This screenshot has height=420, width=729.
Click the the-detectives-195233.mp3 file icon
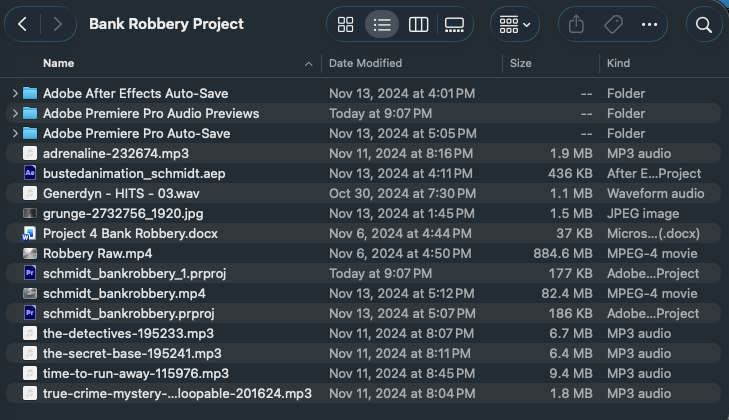tap(30, 333)
